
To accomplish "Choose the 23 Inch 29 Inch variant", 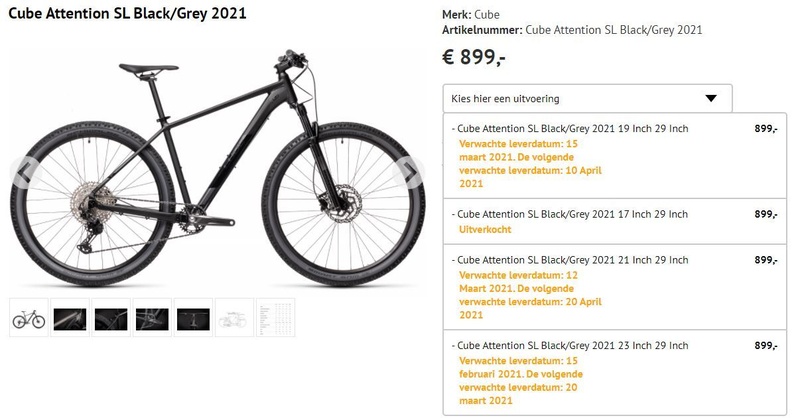I will coord(570,345).
